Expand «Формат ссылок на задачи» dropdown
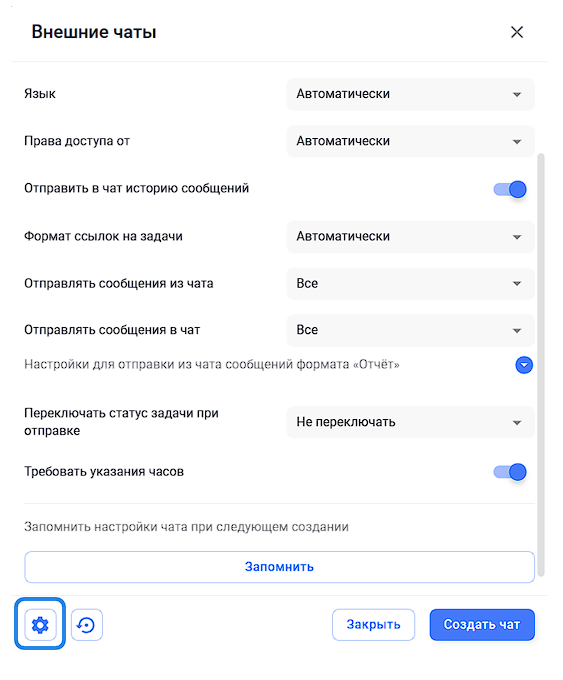This screenshot has height=680, width=563. click(410, 237)
